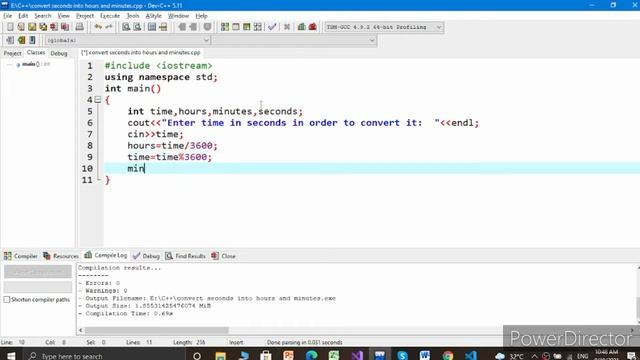This screenshot has width=640, height=360.
Task: Open the Tools menu
Action: pyautogui.click(x=133, y=16)
